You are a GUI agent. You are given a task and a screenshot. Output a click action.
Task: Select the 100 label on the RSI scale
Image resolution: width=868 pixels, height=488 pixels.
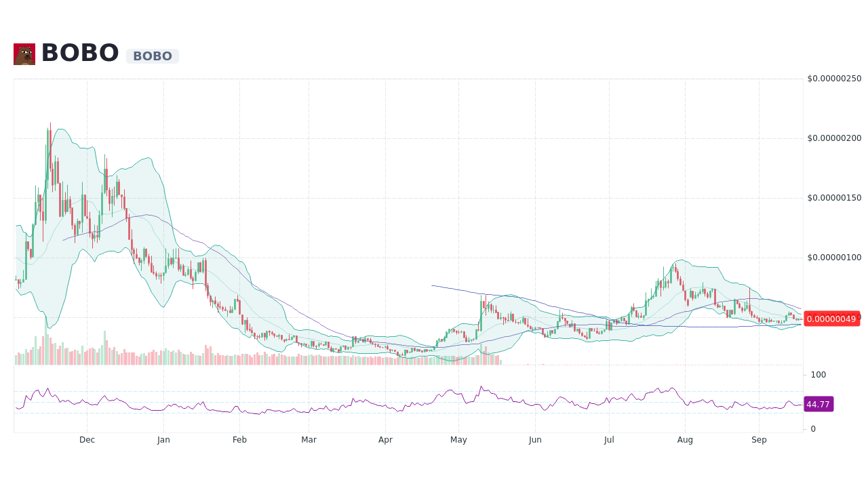point(818,374)
